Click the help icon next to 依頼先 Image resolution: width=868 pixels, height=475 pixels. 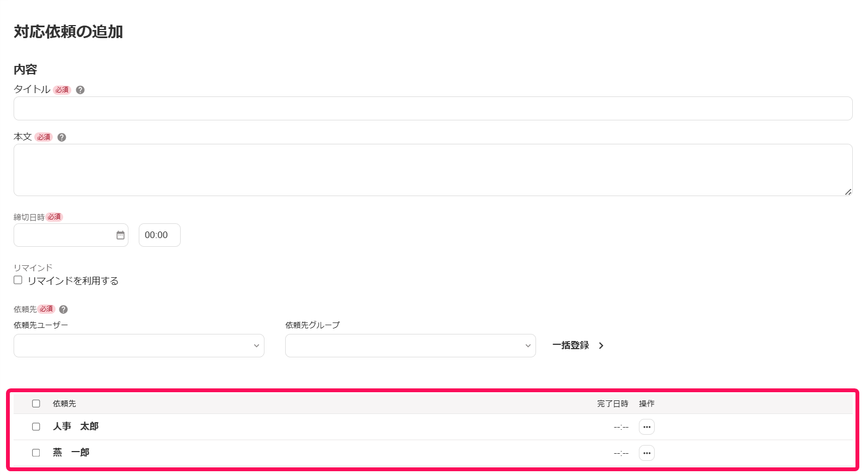(x=63, y=309)
